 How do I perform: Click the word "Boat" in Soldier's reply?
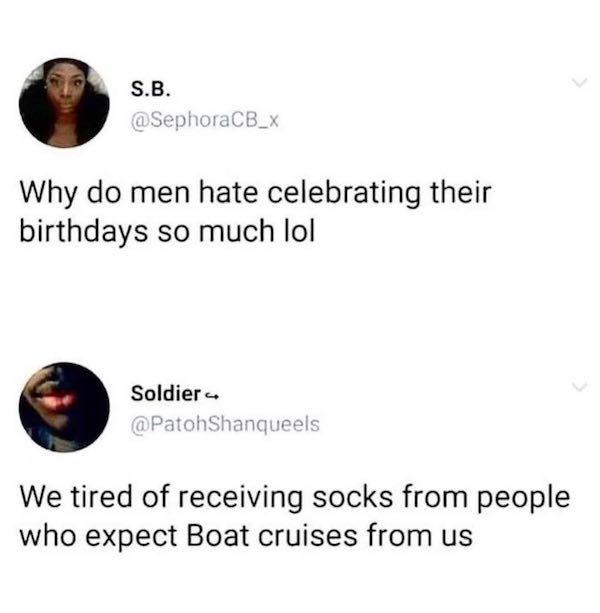point(217,535)
